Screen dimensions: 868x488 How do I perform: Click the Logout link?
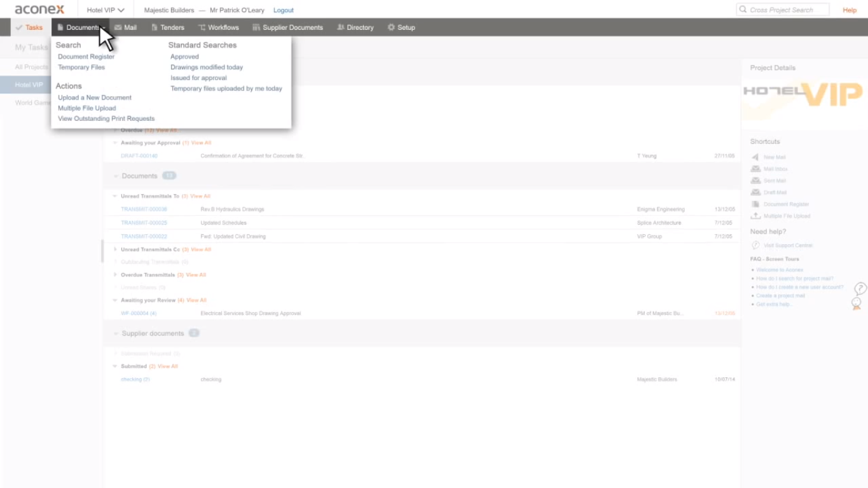(283, 10)
